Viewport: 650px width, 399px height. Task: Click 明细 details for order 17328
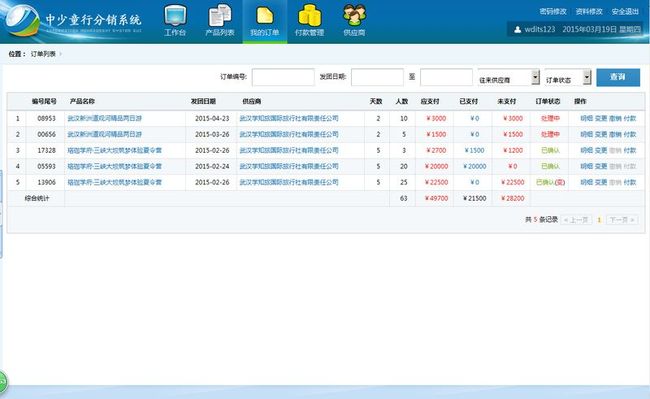point(587,150)
